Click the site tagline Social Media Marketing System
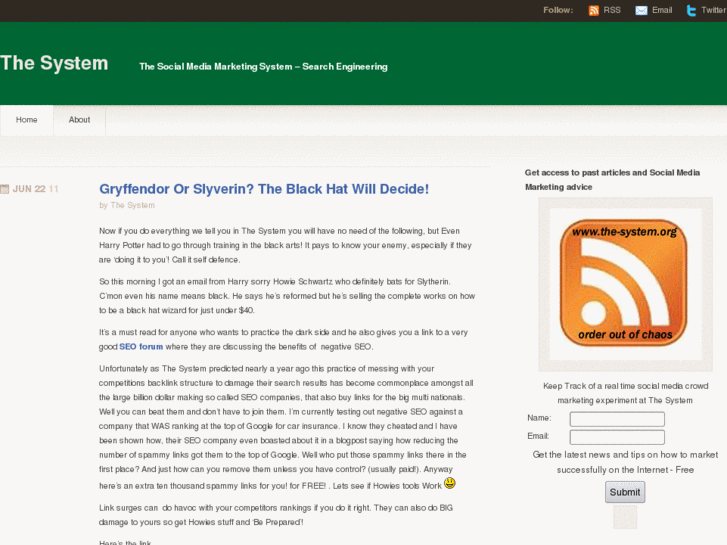This screenshot has width=727, height=545. 263,67
